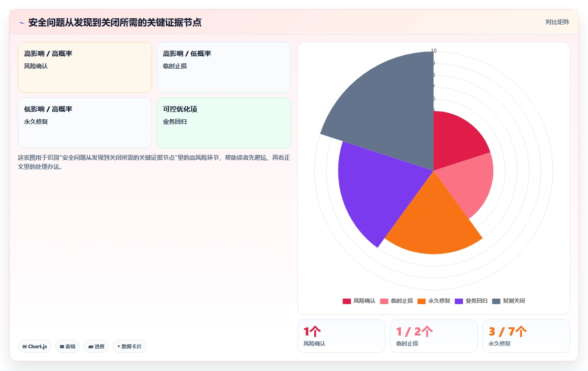Select the 低影响 / 高概率 card

85,123
